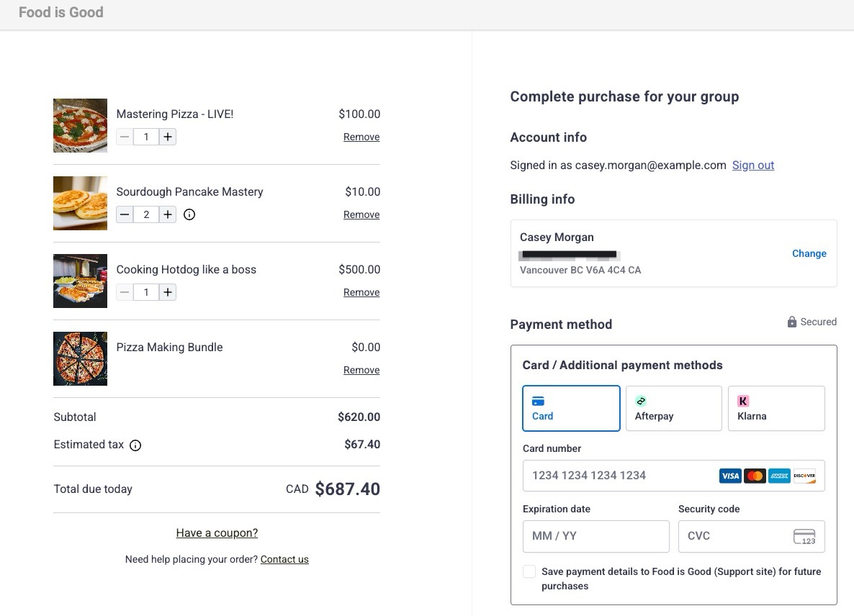The width and height of the screenshot is (854, 616).
Task: Choose Klarna payment method
Action: coord(776,408)
